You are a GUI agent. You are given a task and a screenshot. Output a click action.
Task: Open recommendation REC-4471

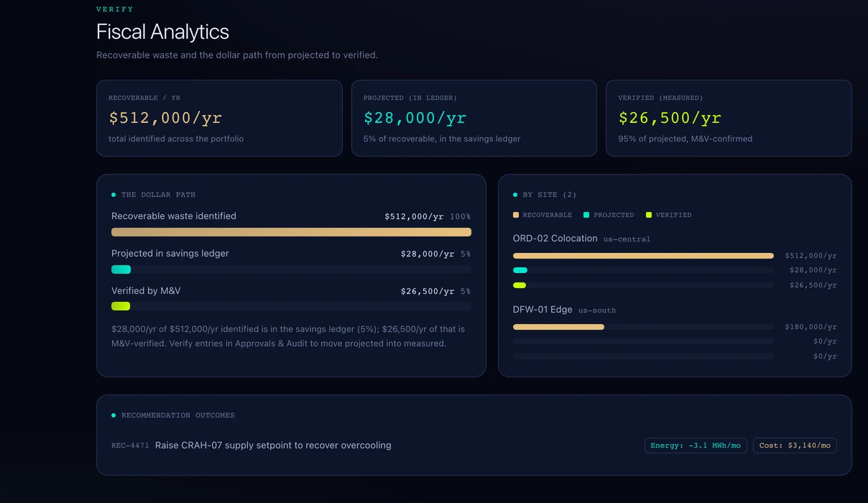coord(474,446)
